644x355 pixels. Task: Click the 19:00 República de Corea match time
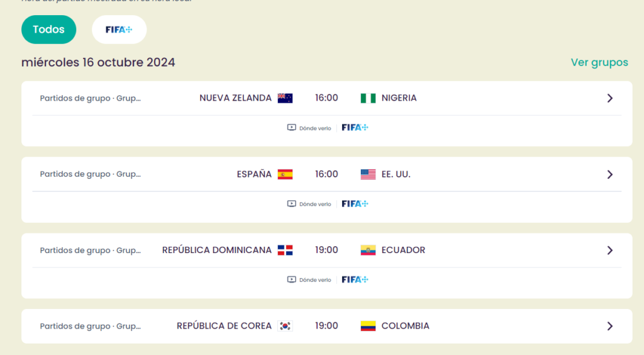click(x=326, y=326)
